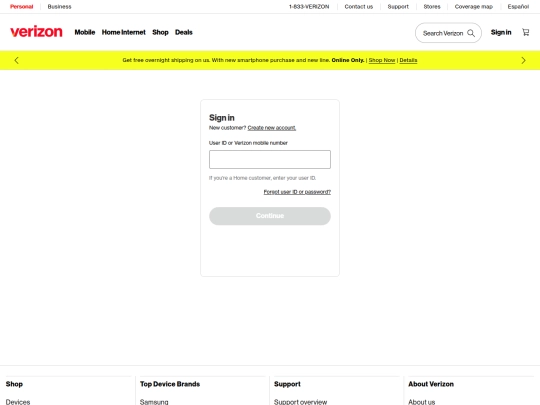The image size is (540, 405).
Task: Open the Home Internet menu
Action: tap(124, 32)
